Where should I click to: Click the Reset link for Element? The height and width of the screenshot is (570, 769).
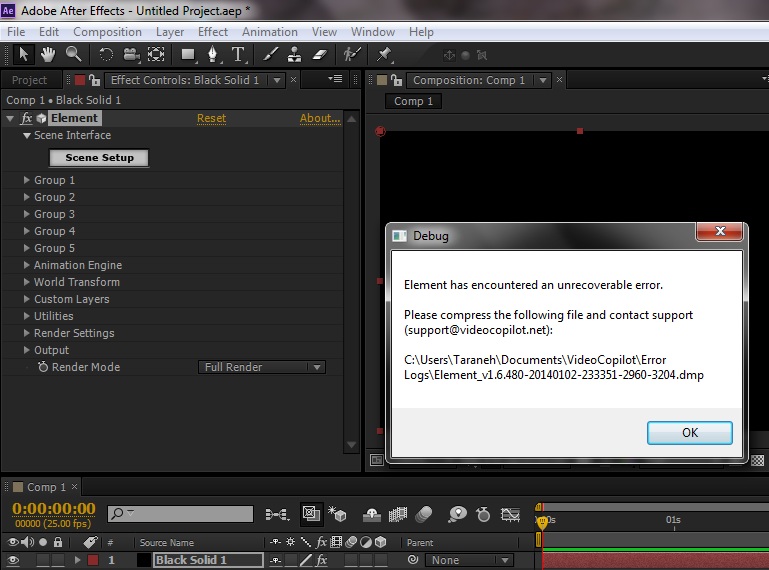click(211, 118)
